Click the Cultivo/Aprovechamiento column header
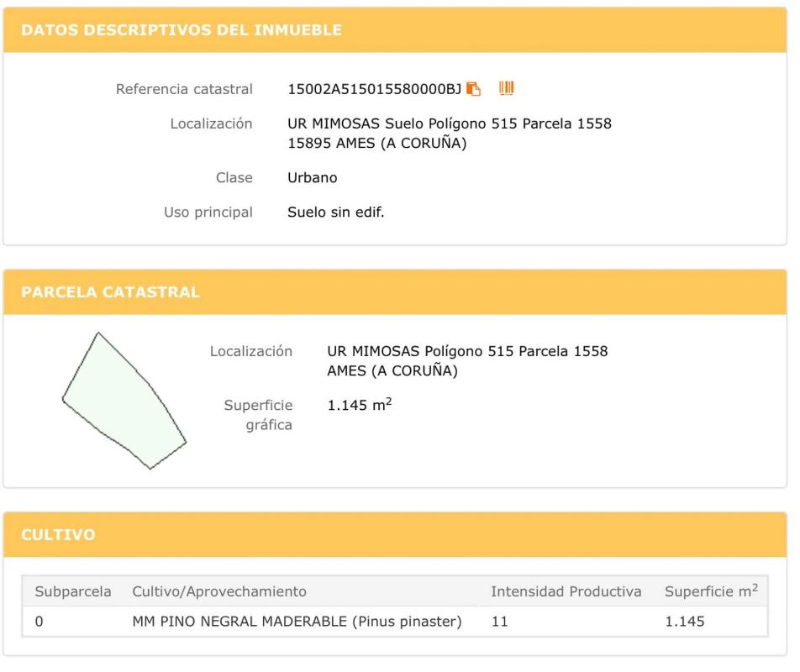Viewport: 800px width, 672px height. pyautogui.click(x=219, y=591)
